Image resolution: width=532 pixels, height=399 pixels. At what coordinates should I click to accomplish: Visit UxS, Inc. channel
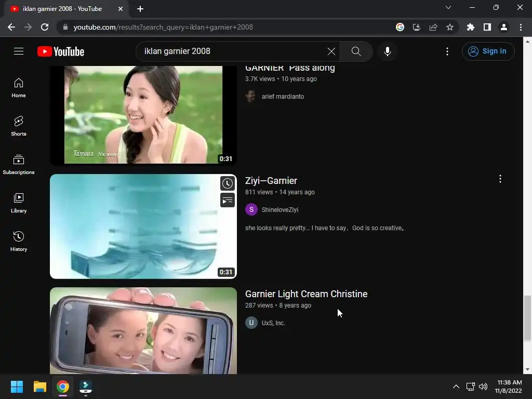tap(273, 323)
